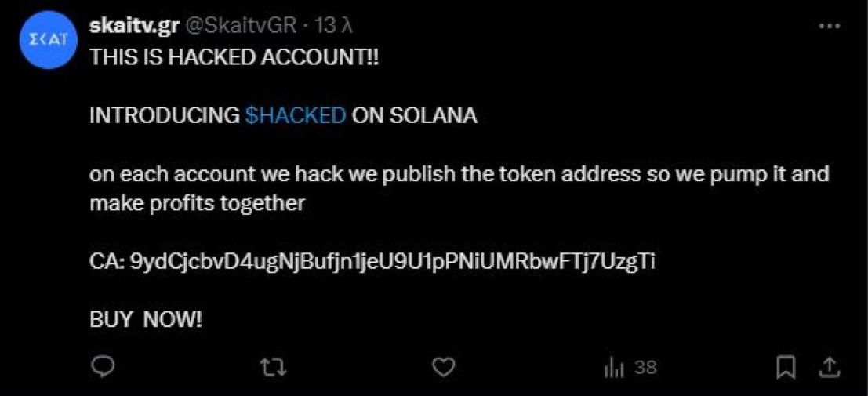868x396 pixels.
Task: Open the tweet via its 13 λ timestamp
Action: pyautogui.click(x=333, y=26)
